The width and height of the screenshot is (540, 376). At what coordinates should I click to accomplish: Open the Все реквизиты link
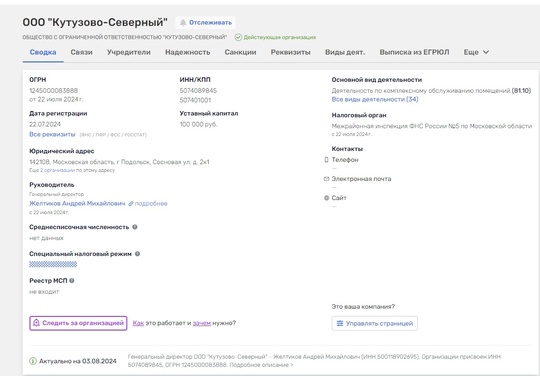(x=52, y=134)
